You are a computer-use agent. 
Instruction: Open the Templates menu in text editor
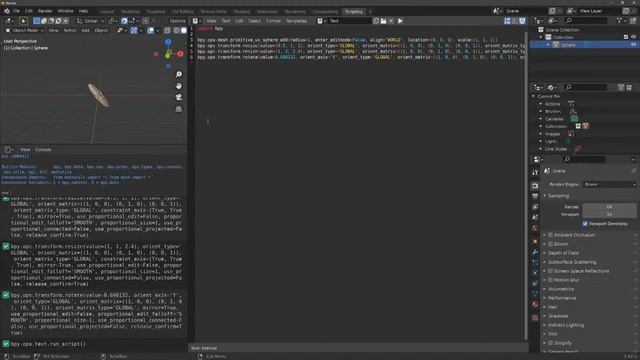pos(296,21)
